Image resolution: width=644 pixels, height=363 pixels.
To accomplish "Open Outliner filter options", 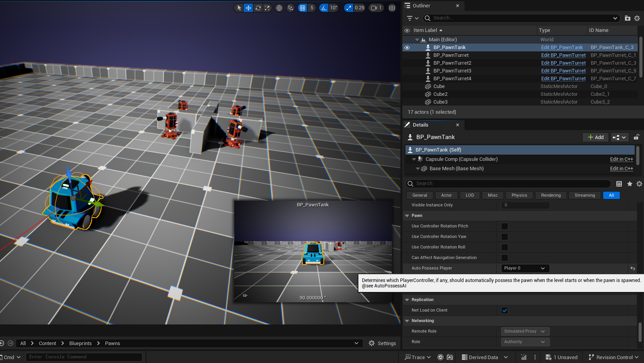I will [x=412, y=18].
